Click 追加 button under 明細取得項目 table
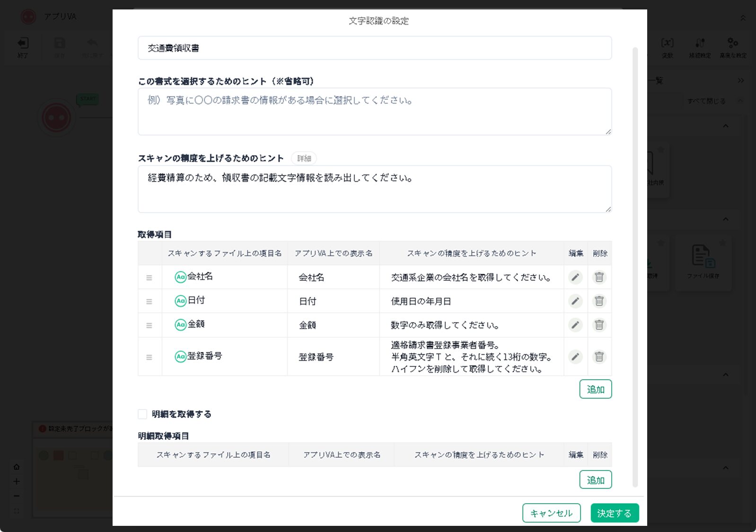Screen dimensions: 756x532 [595, 480]
